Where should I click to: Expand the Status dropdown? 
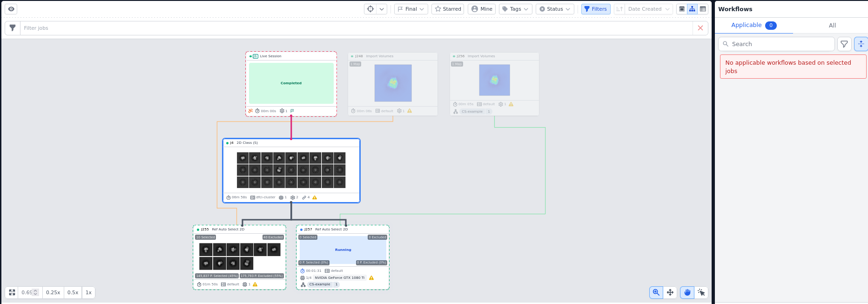point(555,9)
